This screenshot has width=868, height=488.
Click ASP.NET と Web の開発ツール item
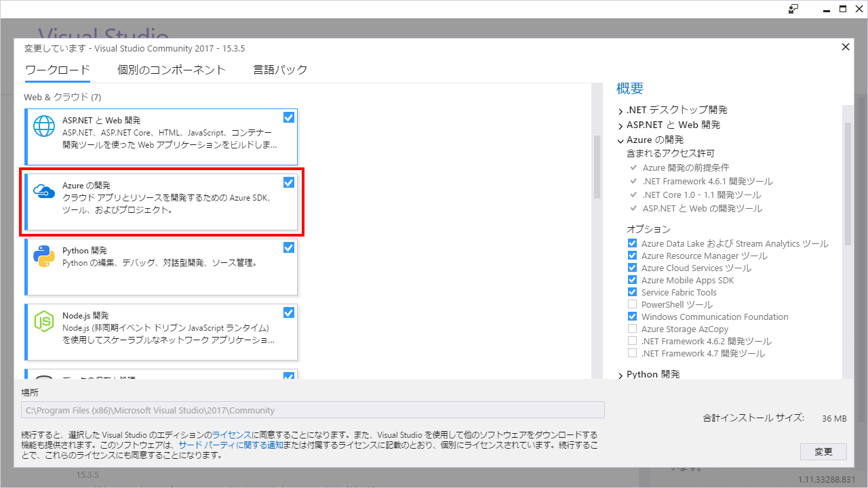click(x=703, y=208)
